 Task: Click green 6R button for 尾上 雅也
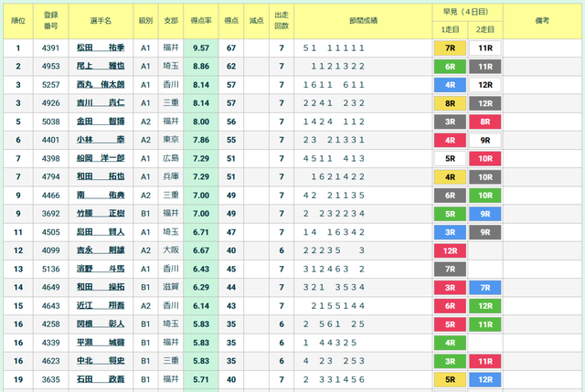(x=450, y=67)
